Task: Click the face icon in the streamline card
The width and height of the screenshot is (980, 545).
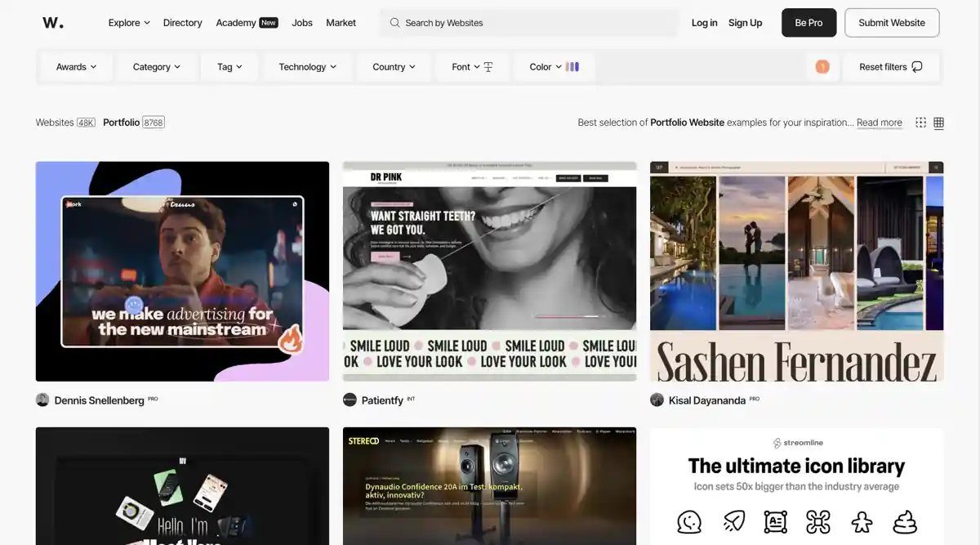Action: [x=689, y=521]
